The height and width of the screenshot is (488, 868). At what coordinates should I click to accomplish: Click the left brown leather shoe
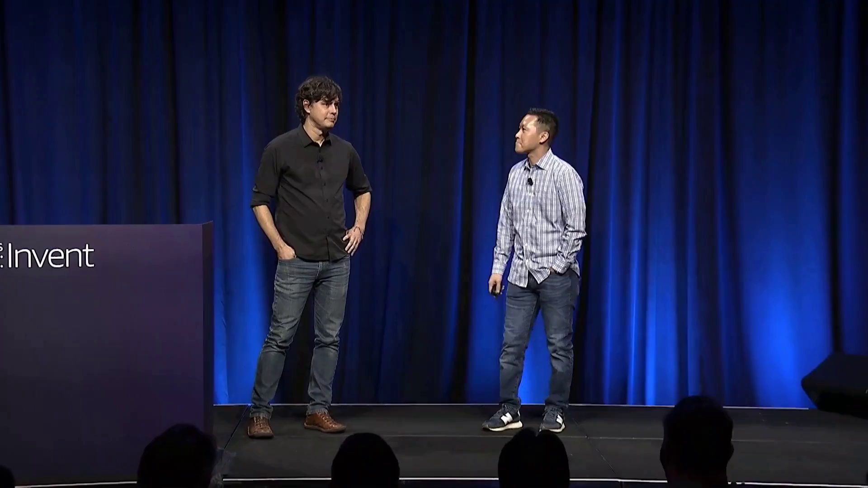pyautogui.click(x=260, y=427)
